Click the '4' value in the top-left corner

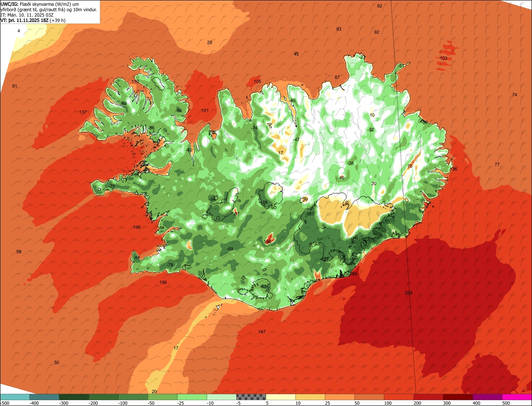tap(19, 31)
